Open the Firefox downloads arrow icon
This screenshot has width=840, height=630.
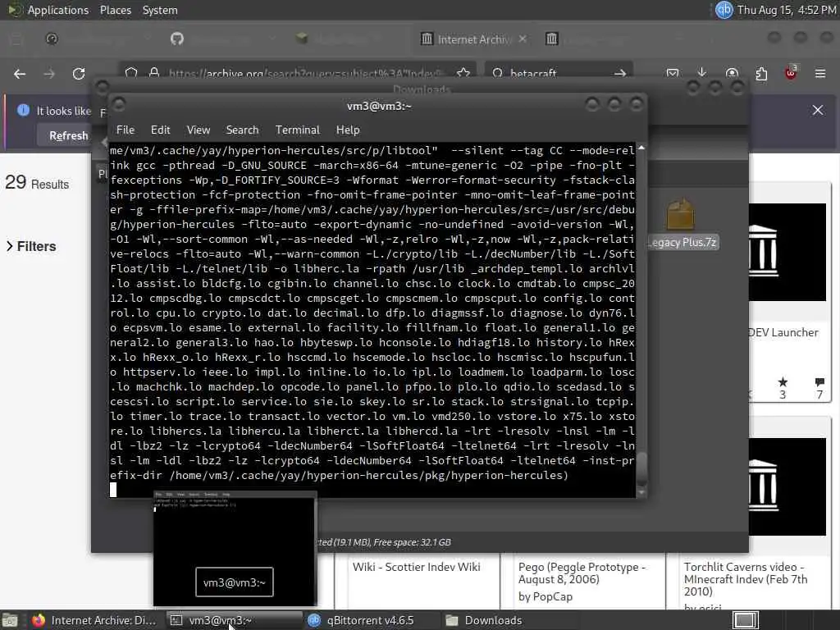pyautogui.click(x=702, y=73)
